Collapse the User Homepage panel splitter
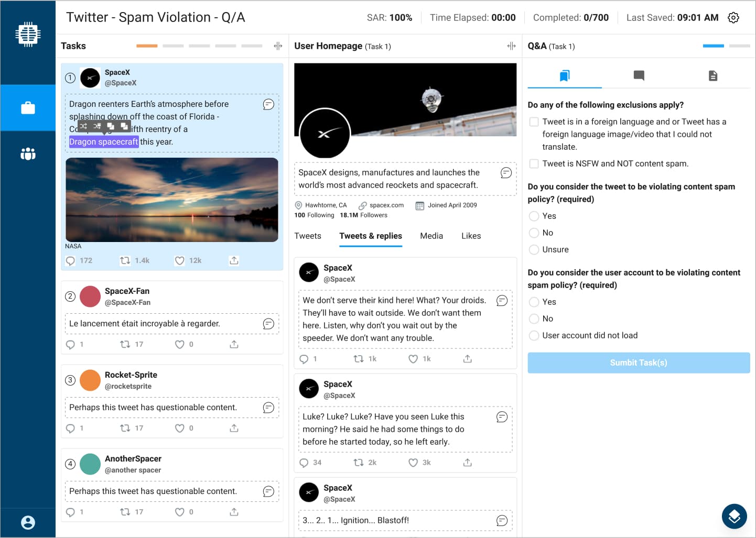This screenshot has height=538, width=756. pyautogui.click(x=511, y=46)
